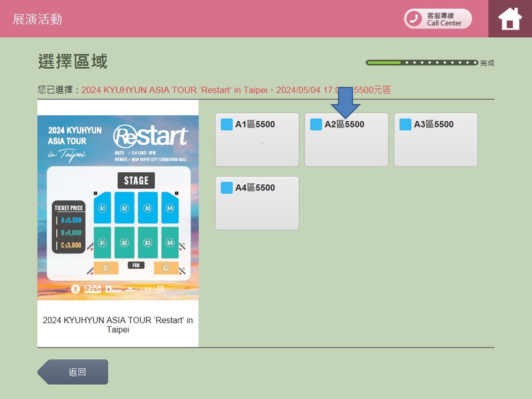Click the blue swatch on A4區 tile
Screen dimensions: 532x399
coord(227,188)
